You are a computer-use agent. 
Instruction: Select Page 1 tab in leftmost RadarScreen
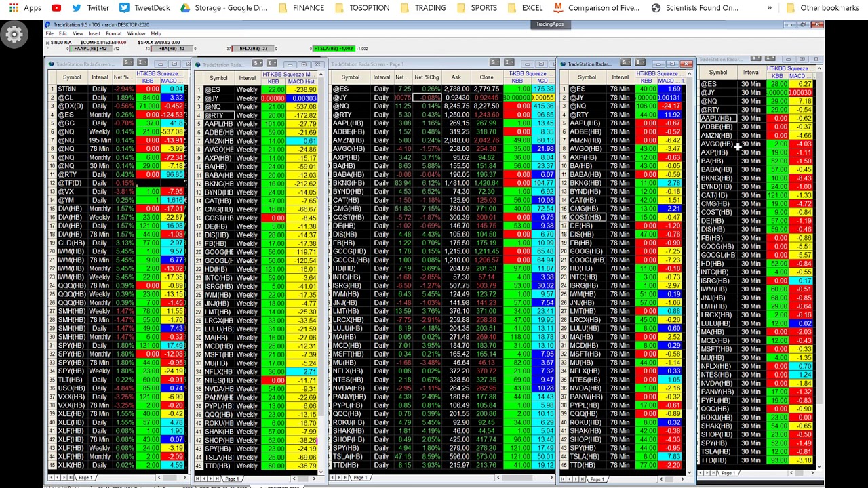pyautogui.click(x=85, y=478)
